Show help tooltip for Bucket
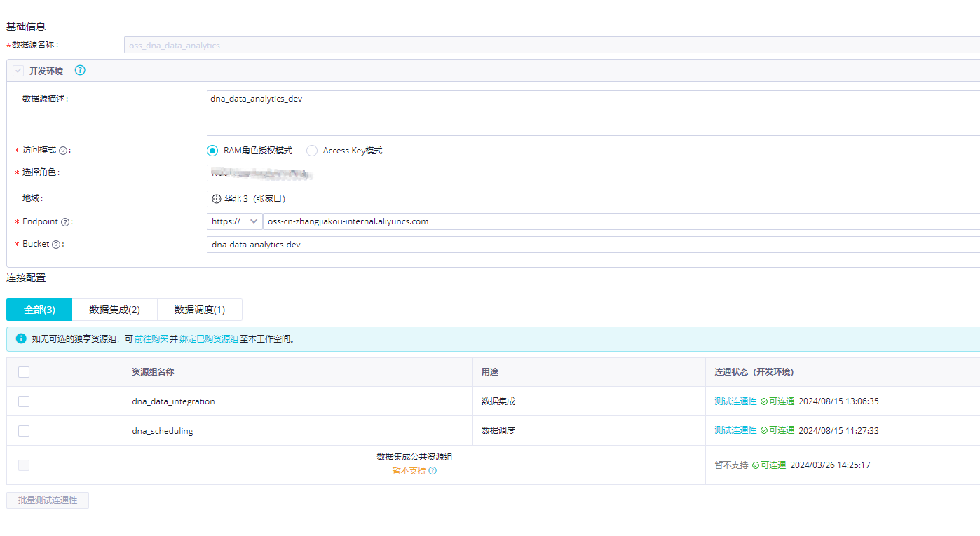The height and width of the screenshot is (536, 980). 56,245
